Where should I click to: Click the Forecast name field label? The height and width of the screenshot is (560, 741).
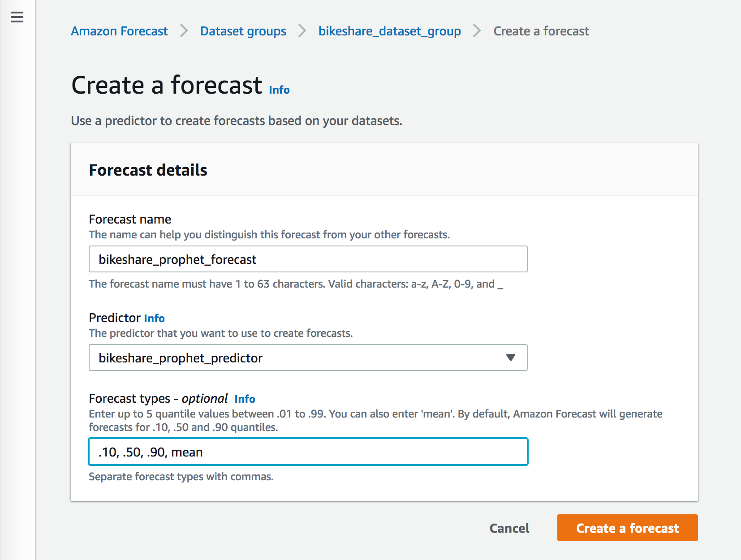click(x=130, y=219)
